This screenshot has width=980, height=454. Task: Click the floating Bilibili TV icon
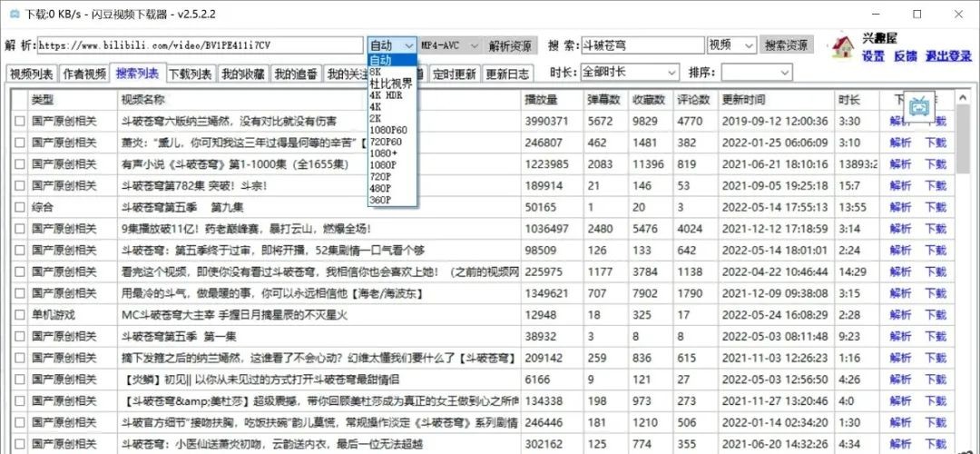[920, 107]
